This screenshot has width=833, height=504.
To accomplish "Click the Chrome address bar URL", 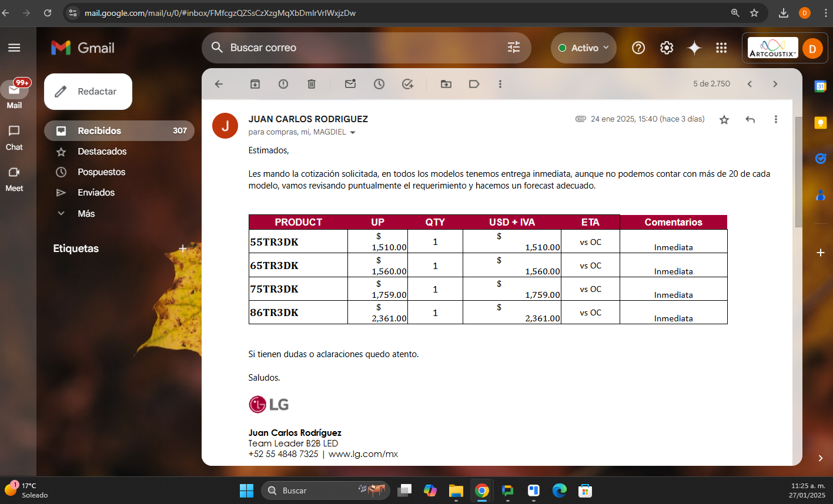I will (220, 13).
